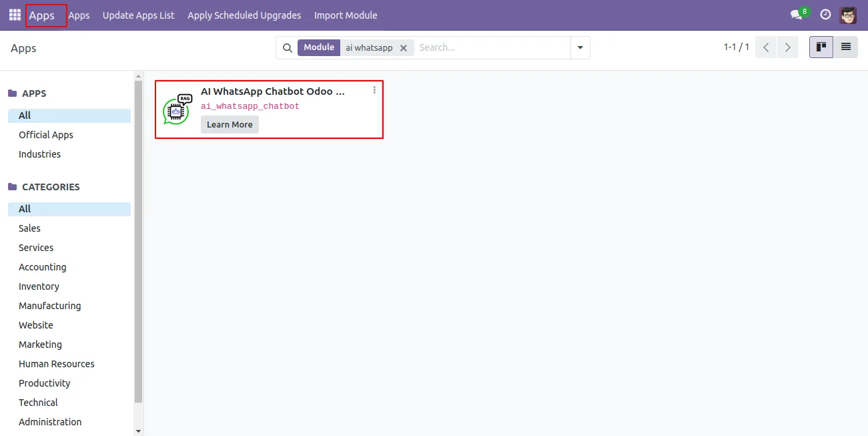This screenshot has height=436, width=868.
Task: Click the AI WhatsApp Chatbot module icon
Action: click(x=177, y=110)
